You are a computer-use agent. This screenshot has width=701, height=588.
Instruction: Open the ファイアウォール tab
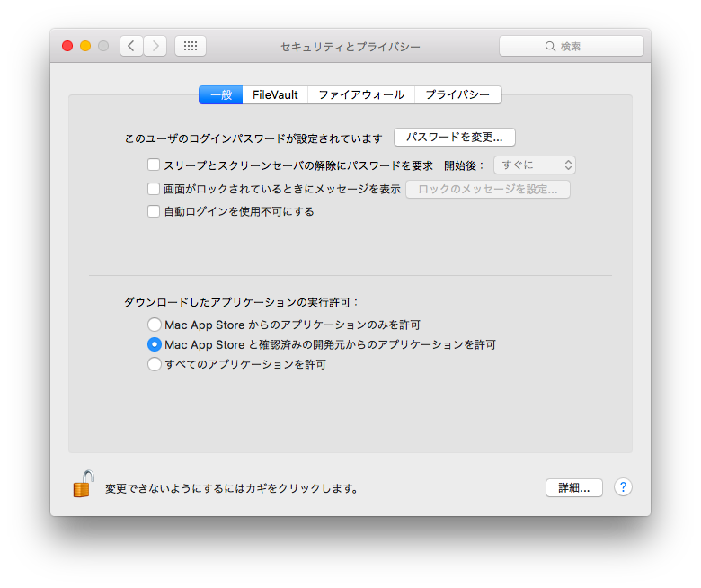pos(361,94)
